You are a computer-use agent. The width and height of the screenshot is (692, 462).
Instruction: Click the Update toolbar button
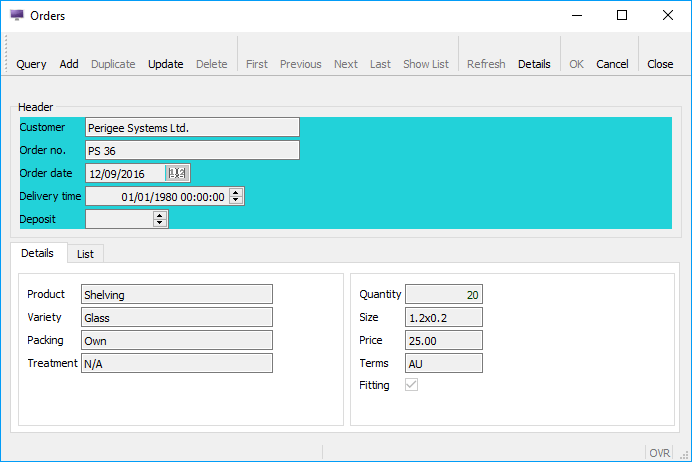[166, 64]
